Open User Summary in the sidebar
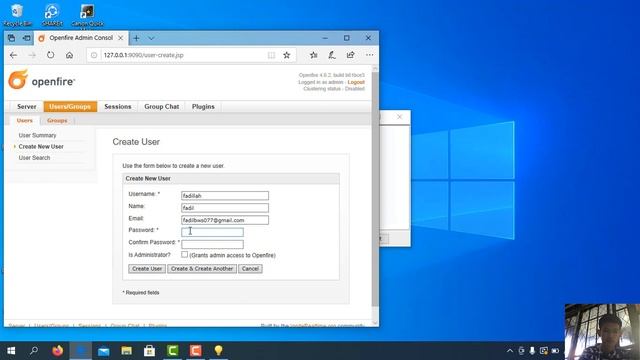The width and height of the screenshot is (640, 360). tap(37, 135)
